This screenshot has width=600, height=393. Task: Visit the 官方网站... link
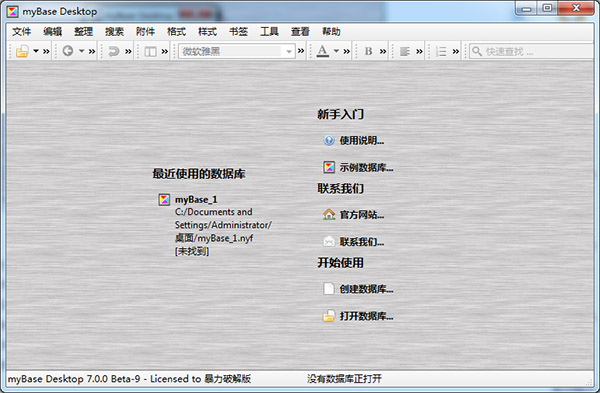click(x=362, y=215)
